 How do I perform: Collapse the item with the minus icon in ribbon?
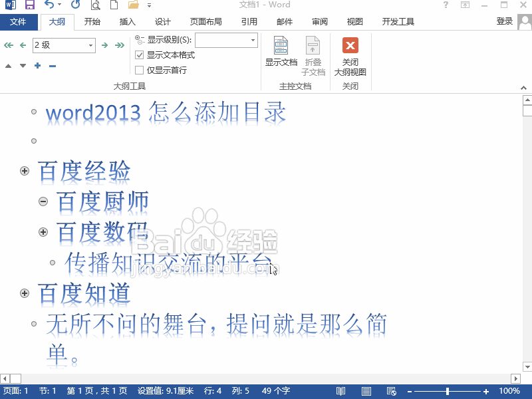pyautogui.click(x=53, y=66)
